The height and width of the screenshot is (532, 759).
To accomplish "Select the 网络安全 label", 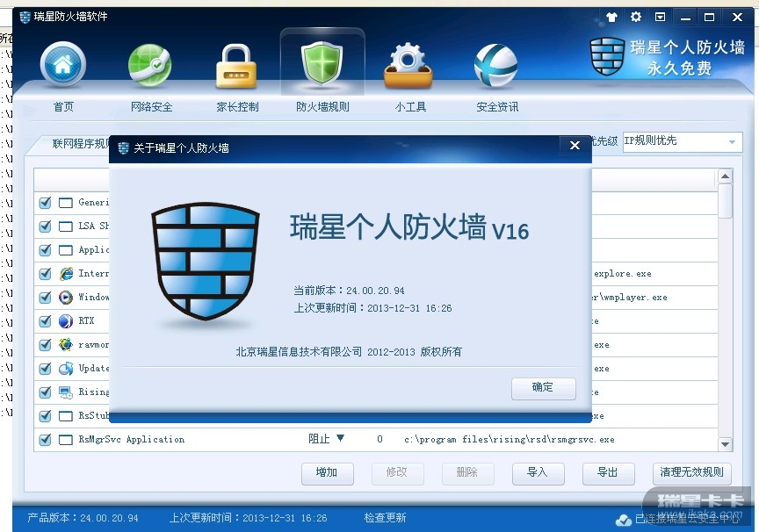I will [151, 107].
